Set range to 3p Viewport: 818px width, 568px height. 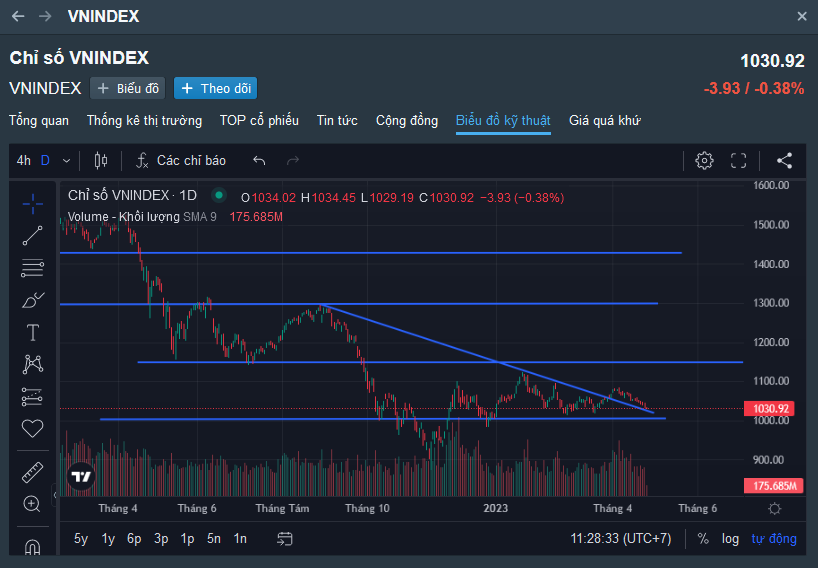[161, 538]
